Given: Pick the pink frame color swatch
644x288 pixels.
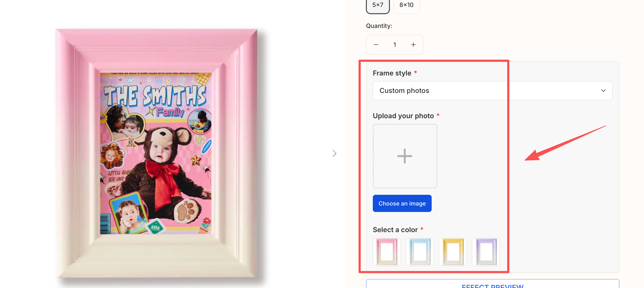Looking at the screenshot, I should click(x=387, y=252).
